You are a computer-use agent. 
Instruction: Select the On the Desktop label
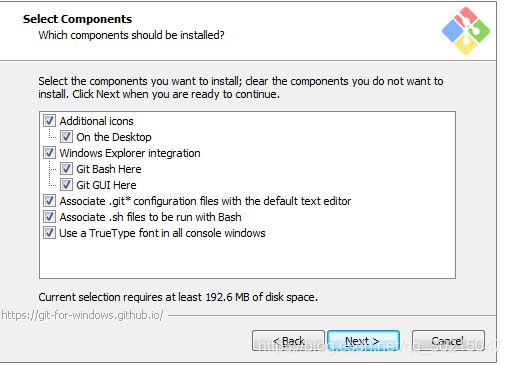tap(114, 137)
